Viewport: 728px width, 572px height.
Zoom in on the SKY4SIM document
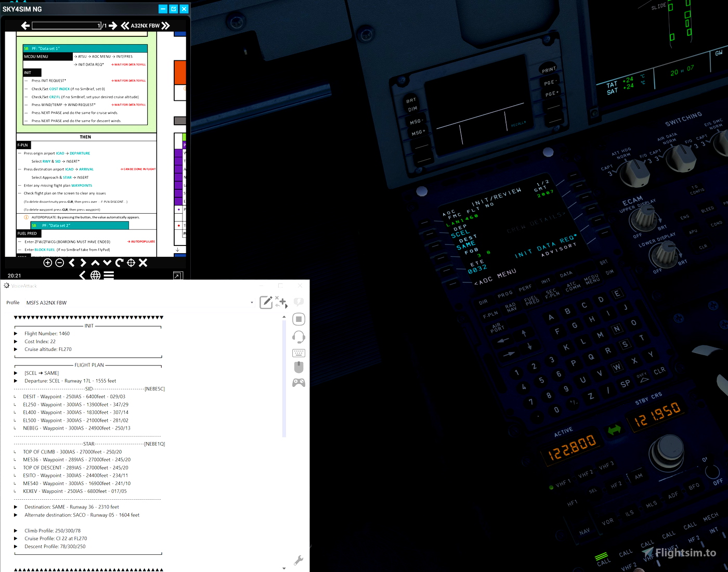tap(47, 263)
